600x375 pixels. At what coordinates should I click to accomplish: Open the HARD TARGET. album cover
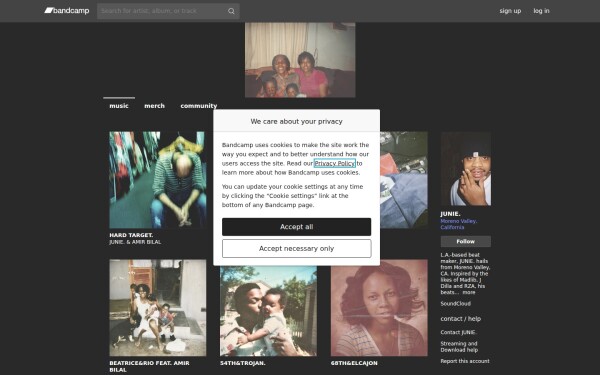(x=158, y=180)
